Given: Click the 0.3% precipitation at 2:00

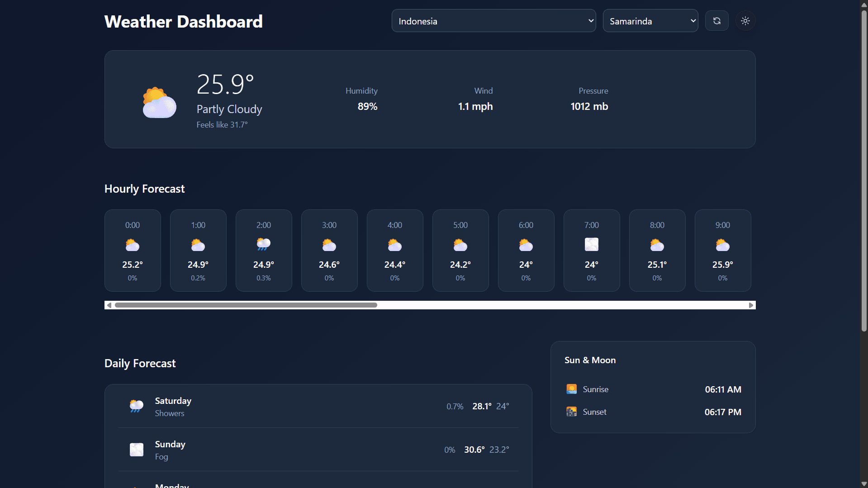Looking at the screenshot, I should (x=264, y=278).
